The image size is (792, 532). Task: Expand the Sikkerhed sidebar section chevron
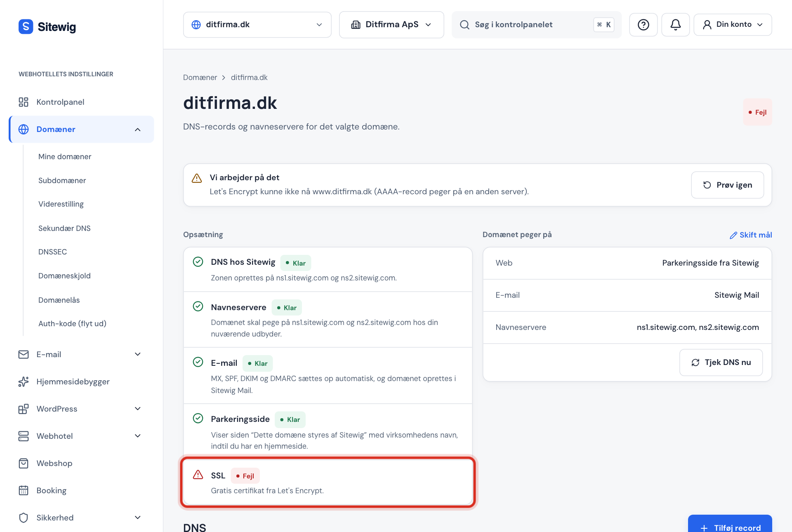tap(138, 518)
